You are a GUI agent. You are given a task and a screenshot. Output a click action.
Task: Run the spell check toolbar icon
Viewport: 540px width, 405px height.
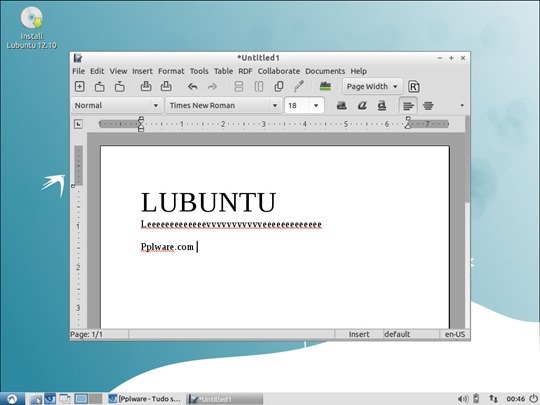pyautogui.click(x=325, y=86)
